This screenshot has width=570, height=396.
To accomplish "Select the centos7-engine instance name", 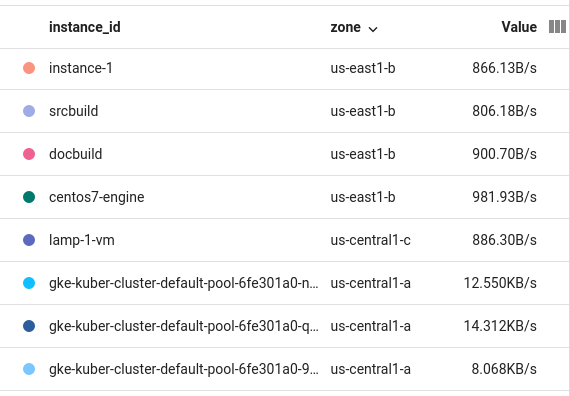I will pyautogui.click(x=97, y=197).
